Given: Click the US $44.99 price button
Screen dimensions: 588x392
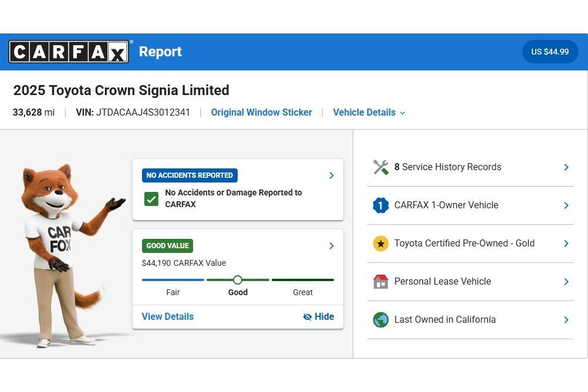Looking at the screenshot, I should point(550,52).
